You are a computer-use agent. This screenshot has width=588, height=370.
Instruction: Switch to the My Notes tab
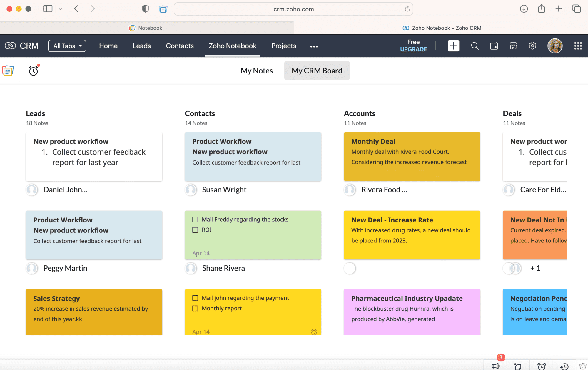tap(257, 71)
